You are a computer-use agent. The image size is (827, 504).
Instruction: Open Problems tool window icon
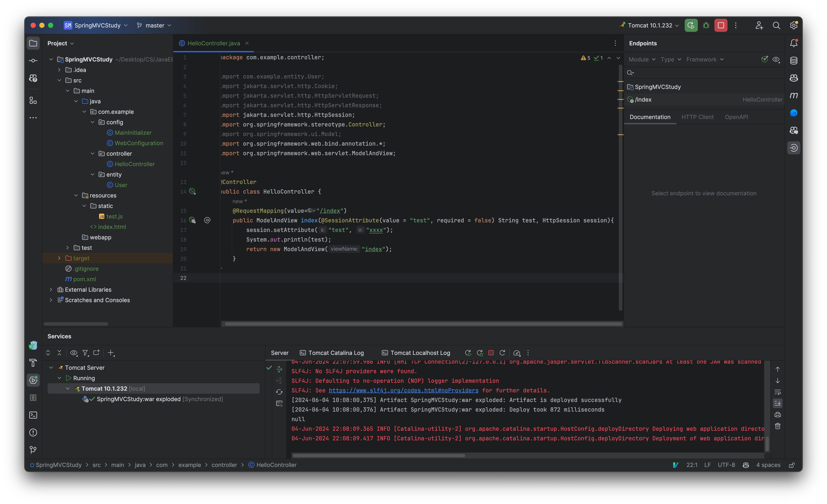click(33, 432)
